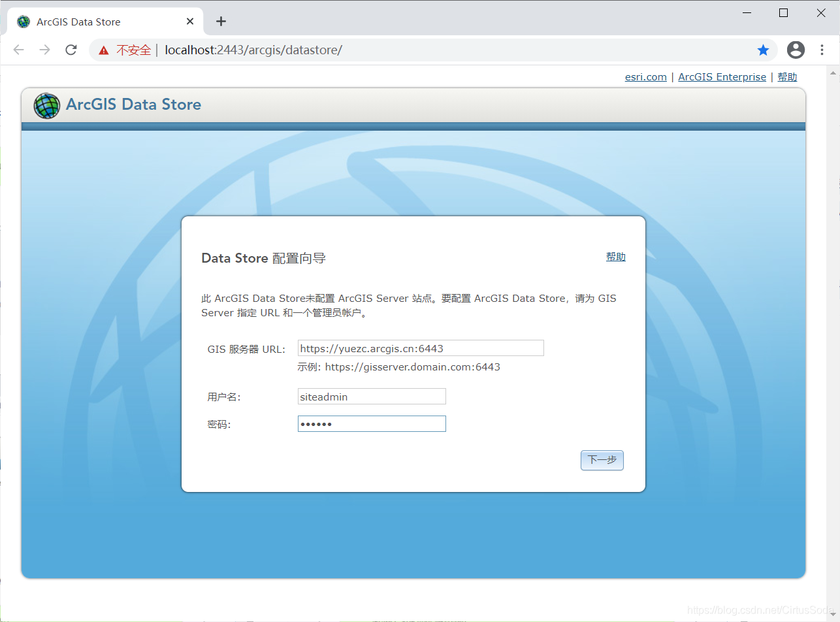
Task: Focus the GIS 服务器 URL input field
Action: (421, 348)
